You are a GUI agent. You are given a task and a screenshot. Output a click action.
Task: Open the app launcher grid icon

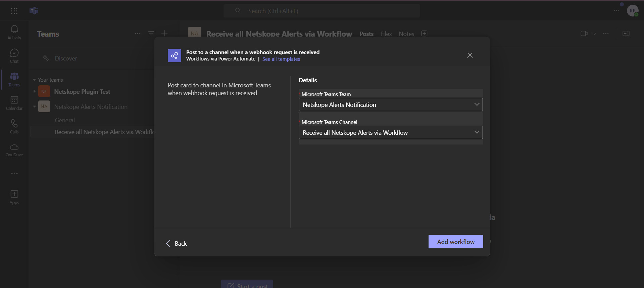coord(14,11)
